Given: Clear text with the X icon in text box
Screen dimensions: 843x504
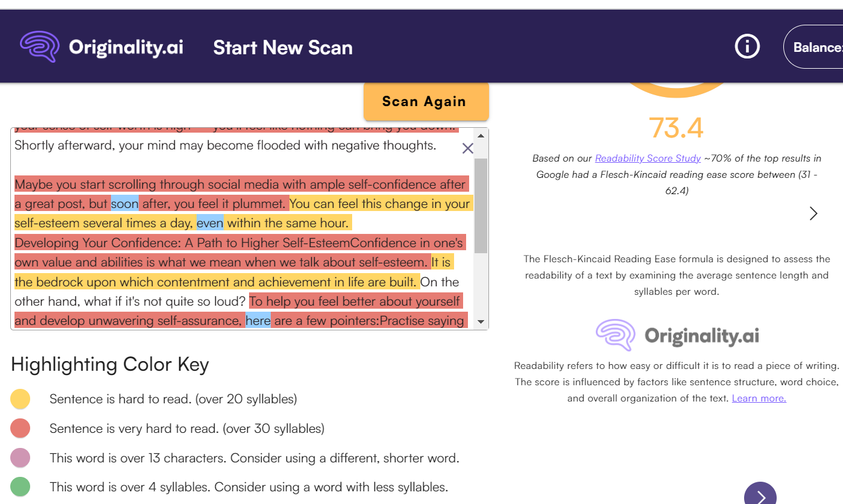Looking at the screenshot, I should click(x=467, y=148).
